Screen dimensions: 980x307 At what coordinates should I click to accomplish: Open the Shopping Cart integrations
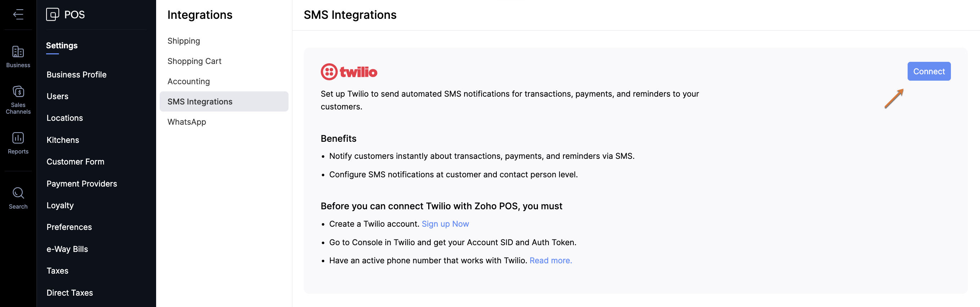click(194, 61)
